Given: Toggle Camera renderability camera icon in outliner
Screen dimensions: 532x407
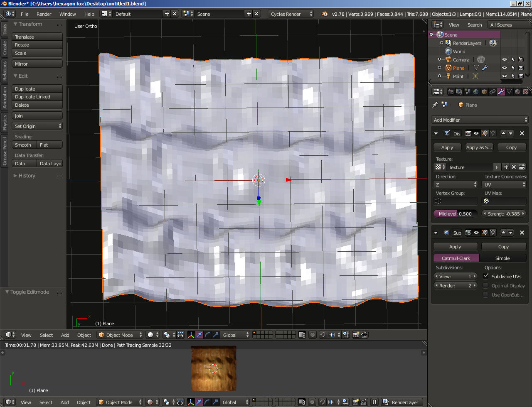Looking at the screenshot, I should 521,59.
